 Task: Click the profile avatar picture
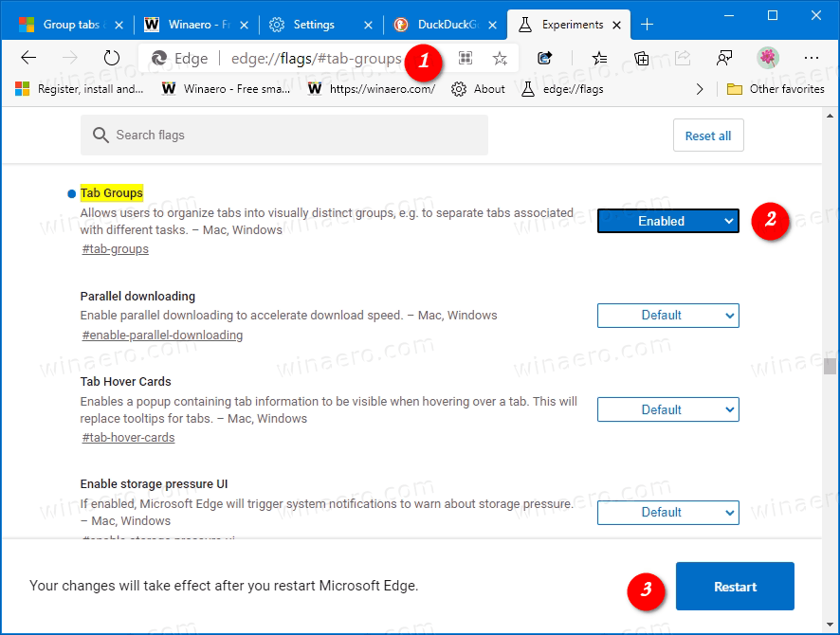(768, 58)
